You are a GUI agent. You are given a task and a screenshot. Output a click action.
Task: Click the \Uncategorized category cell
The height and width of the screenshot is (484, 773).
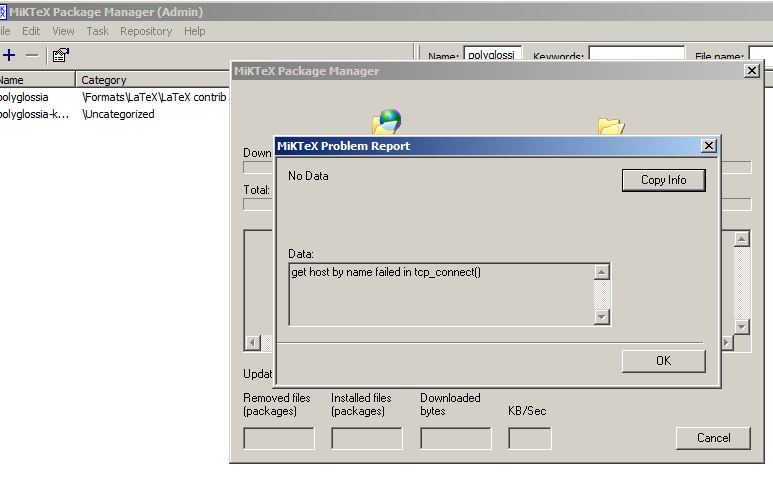pos(118,114)
